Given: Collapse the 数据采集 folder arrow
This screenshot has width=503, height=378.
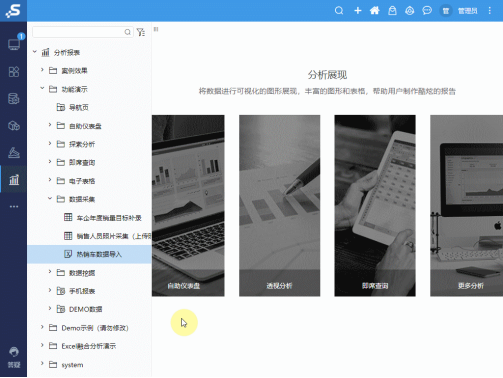Looking at the screenshot, I should click(50, 198).
